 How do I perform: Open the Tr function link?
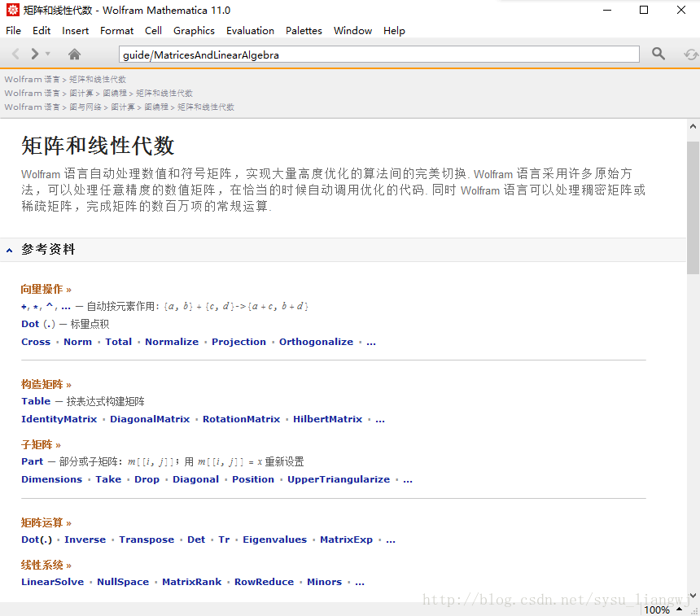click(x=224, y=540)
